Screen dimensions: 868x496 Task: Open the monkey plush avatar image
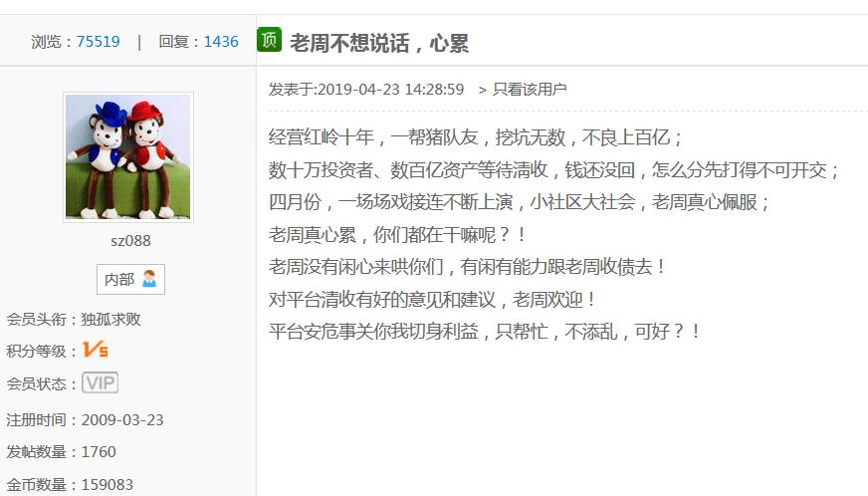(128, 156)
